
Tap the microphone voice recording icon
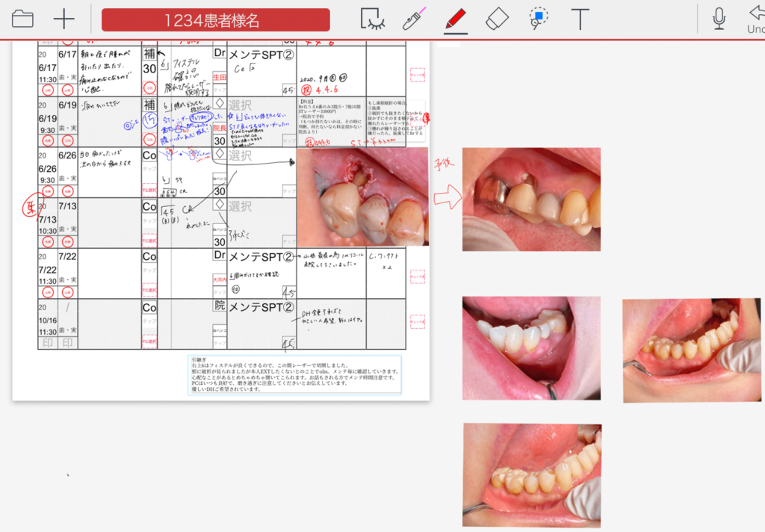click(x=719, y=19)
